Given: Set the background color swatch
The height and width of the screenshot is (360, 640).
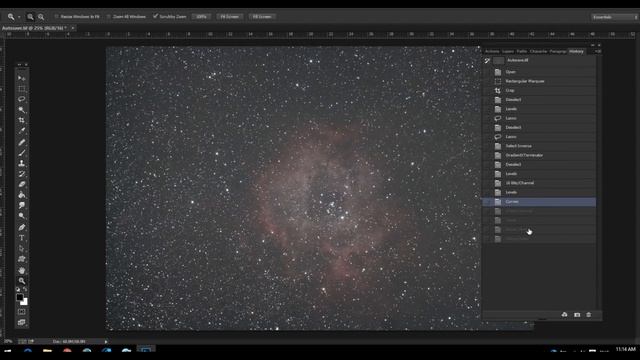Looking at the screenshot, I should 25,302.
